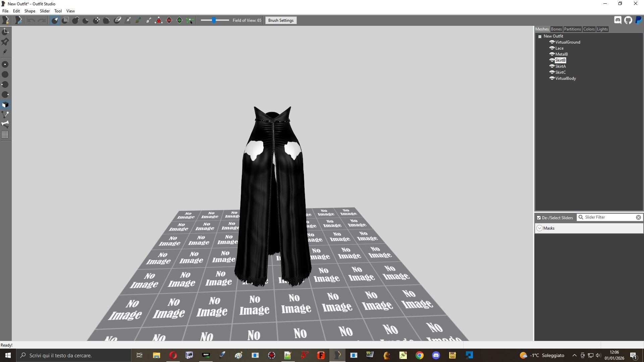Click the New Project star icon
Viewport: 644px width, 362px height.
pos(6,20)
